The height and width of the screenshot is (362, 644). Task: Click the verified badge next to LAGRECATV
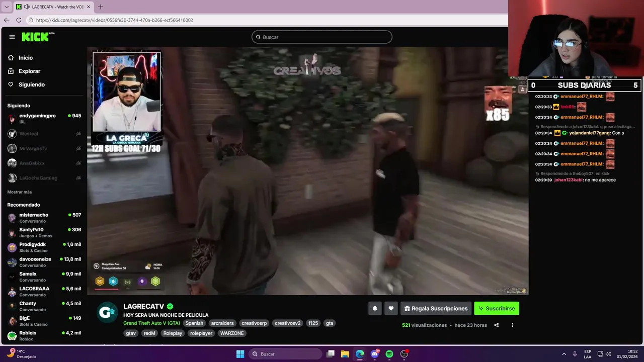pyautogui.click(x=170, y=306)
